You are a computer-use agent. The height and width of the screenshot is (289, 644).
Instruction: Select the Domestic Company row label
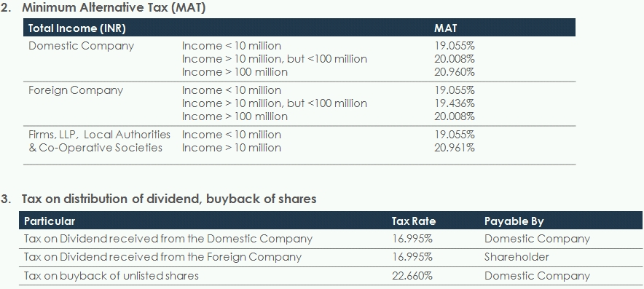(81, 46)
